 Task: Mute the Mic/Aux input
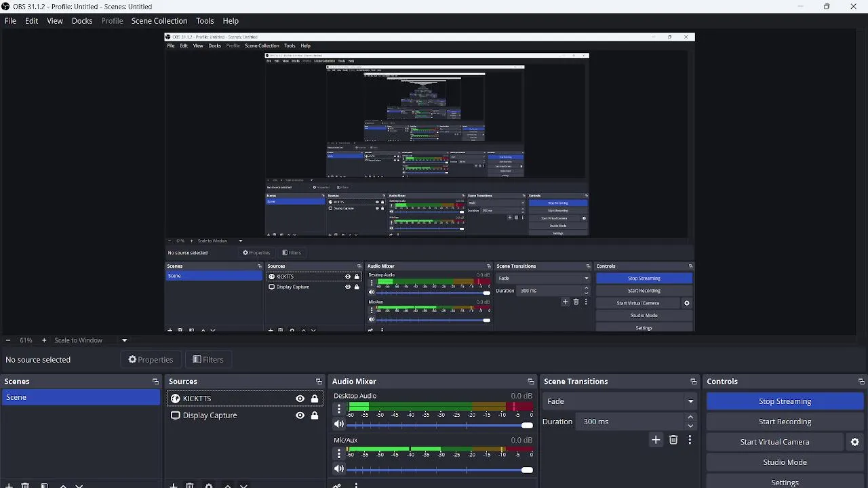click(x=339, y=469)
